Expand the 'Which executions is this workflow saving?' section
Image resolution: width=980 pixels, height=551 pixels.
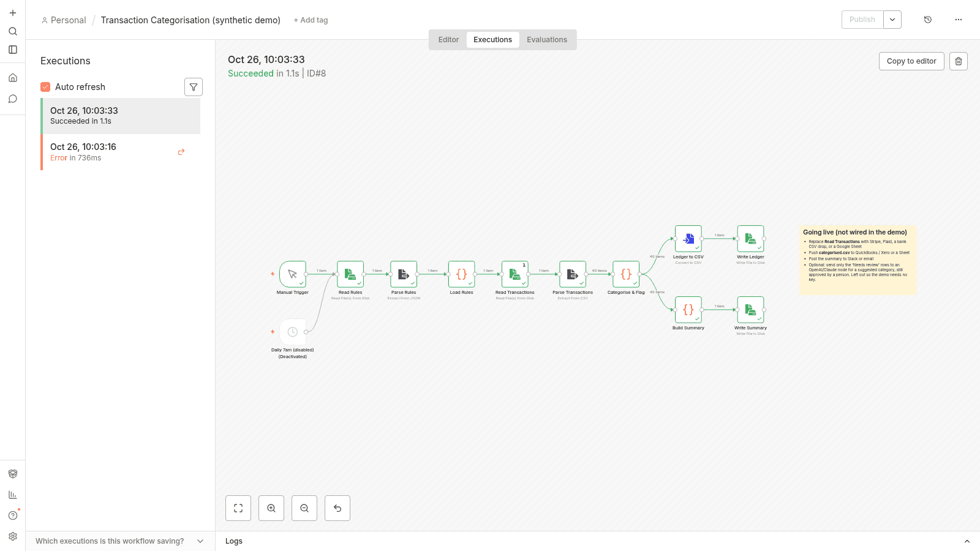coord(120,541)
